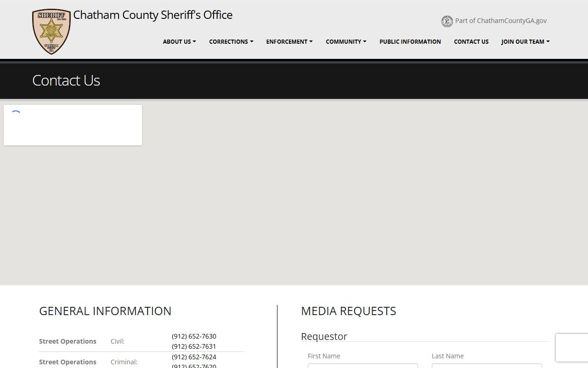Click the Sheriff badge logo

click(51, 32)
